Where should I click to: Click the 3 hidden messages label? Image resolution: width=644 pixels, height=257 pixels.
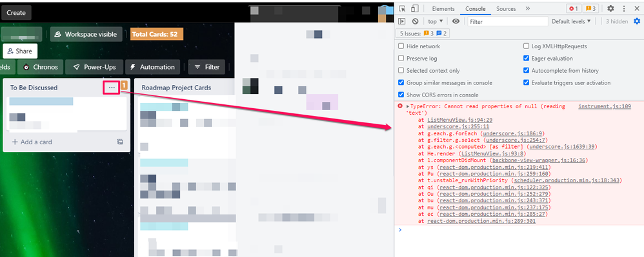pyautogui.click(x=616, y=21)
